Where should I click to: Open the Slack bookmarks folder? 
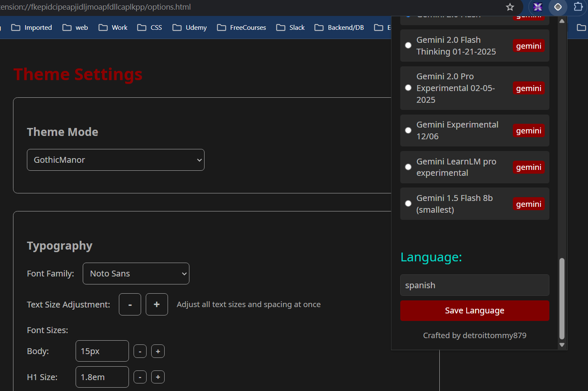click(291, 27)
